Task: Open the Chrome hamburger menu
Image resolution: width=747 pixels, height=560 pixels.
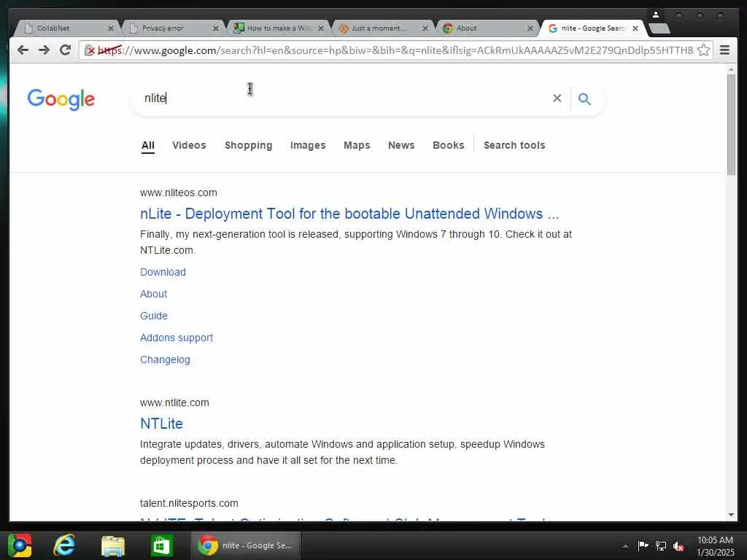Action: [724, 50]
